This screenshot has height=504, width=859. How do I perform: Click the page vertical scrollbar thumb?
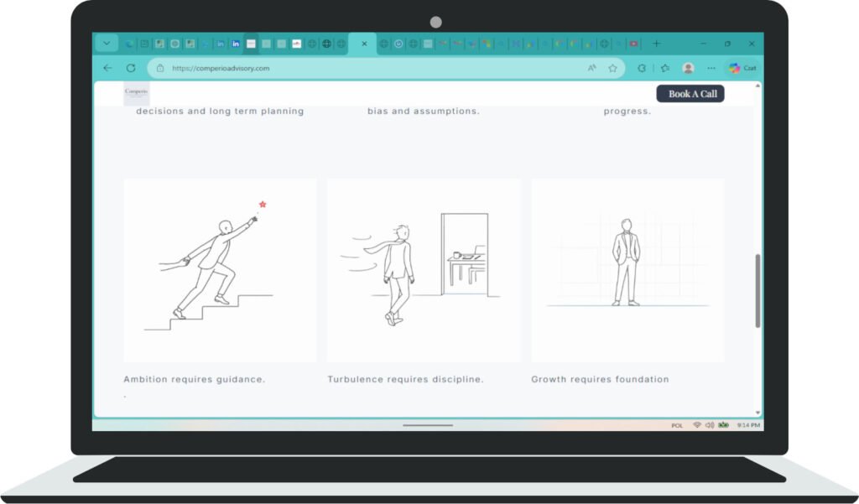[x=758, y=290]
